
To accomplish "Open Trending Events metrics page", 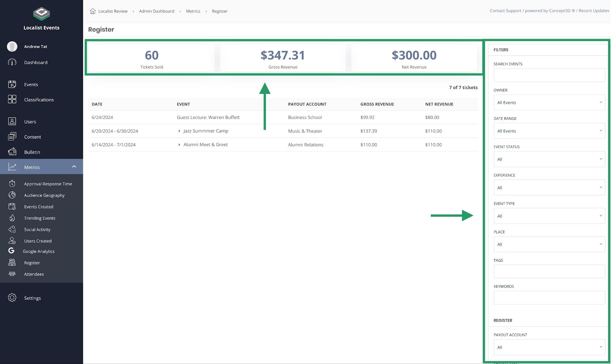I will [40, 218].
